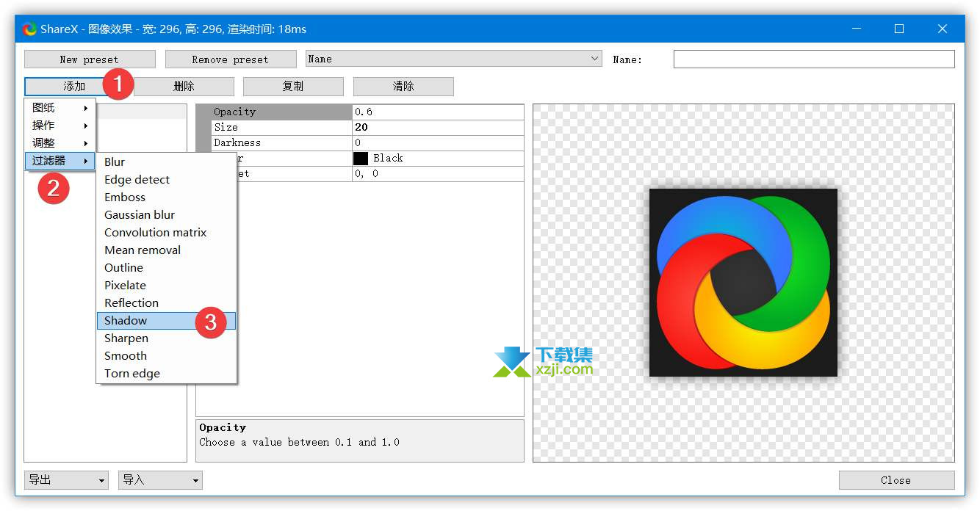Viewport: 980px width, 511px height.
Task: Click the 删除 (Delete) button
Action: (184, 87)
